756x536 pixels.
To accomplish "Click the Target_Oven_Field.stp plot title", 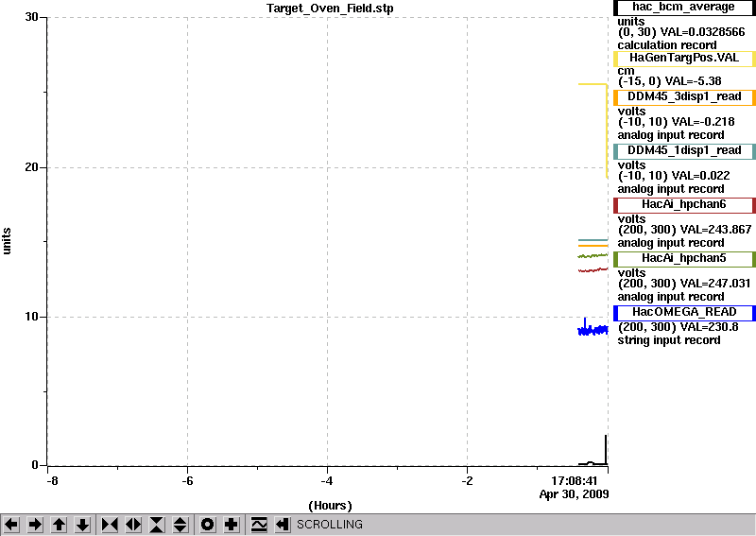I will click(330, 9).
